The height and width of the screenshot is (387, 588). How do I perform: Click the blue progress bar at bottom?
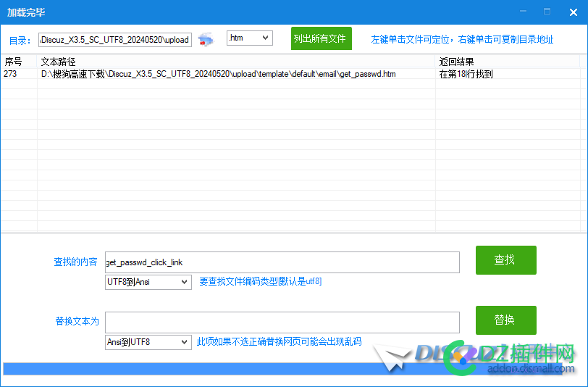282,369
